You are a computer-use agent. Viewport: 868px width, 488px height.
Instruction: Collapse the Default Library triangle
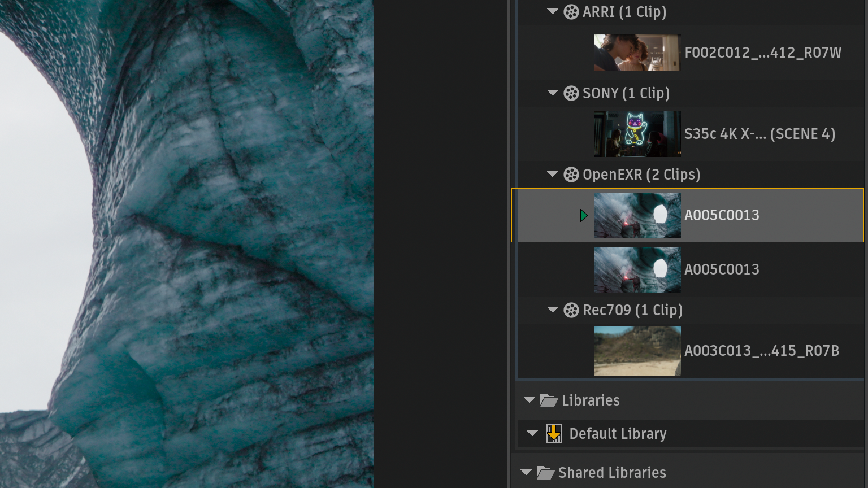click(532, 433)
